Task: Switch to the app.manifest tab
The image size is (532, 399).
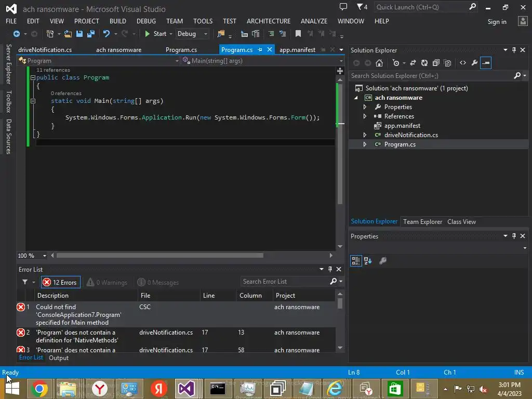Action: 297,49
